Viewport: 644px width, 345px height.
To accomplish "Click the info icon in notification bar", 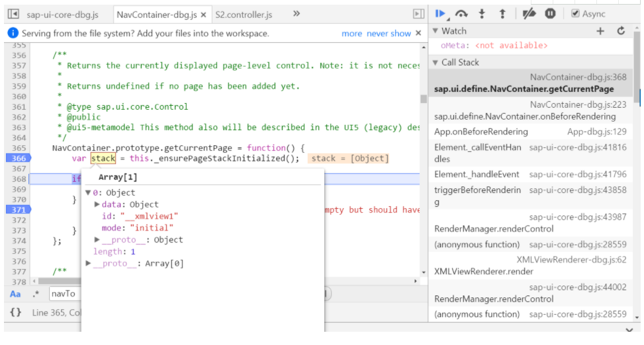I will (x=13, y=33).
